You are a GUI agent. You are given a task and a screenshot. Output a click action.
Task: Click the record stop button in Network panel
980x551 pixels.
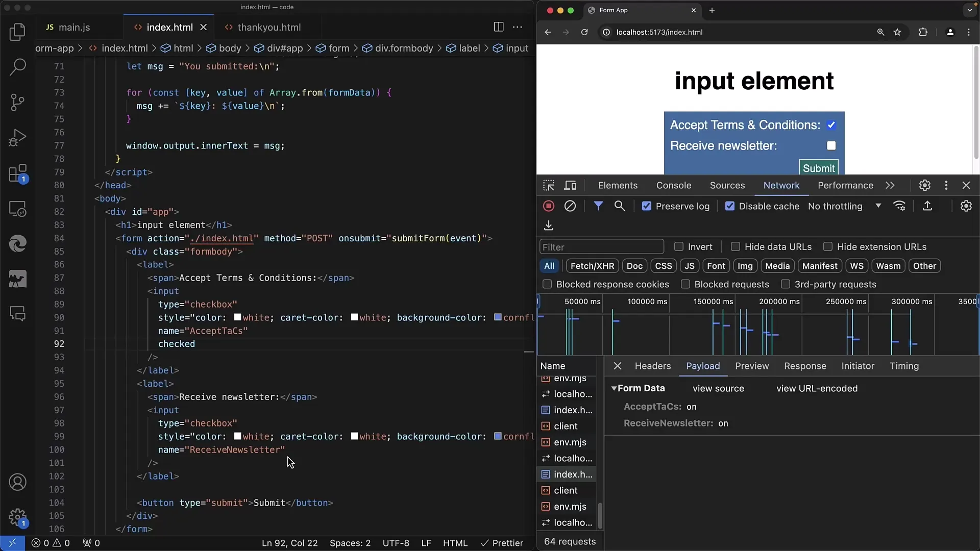coord(549,206)
